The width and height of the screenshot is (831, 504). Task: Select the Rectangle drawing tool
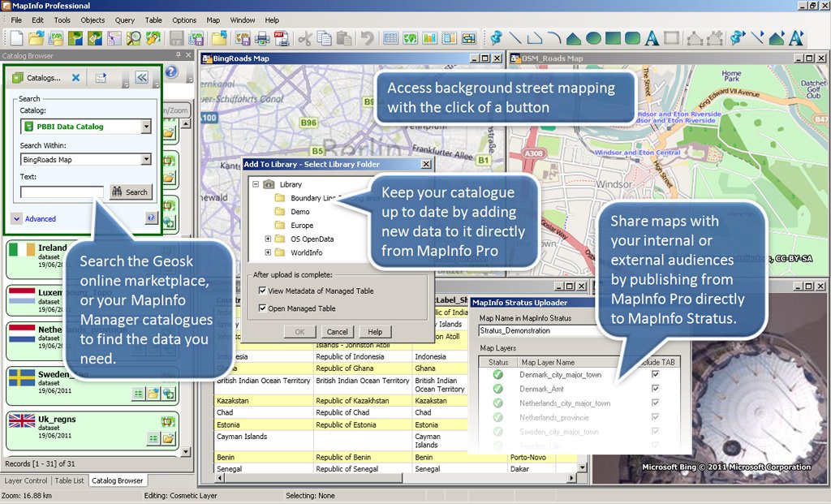(614, 38)
